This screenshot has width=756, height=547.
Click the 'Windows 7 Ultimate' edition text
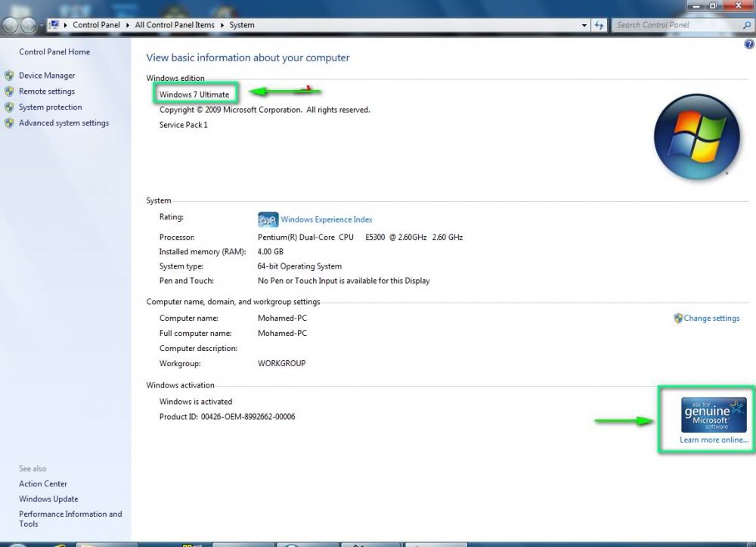pos(194,95)
